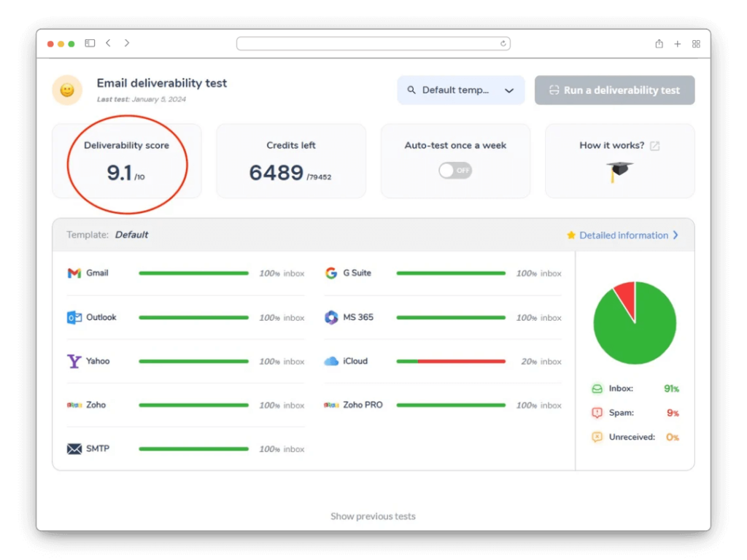Screen dimensions: 747x560
Task: Click the Spam legend icon
Action: pos(597,413)
